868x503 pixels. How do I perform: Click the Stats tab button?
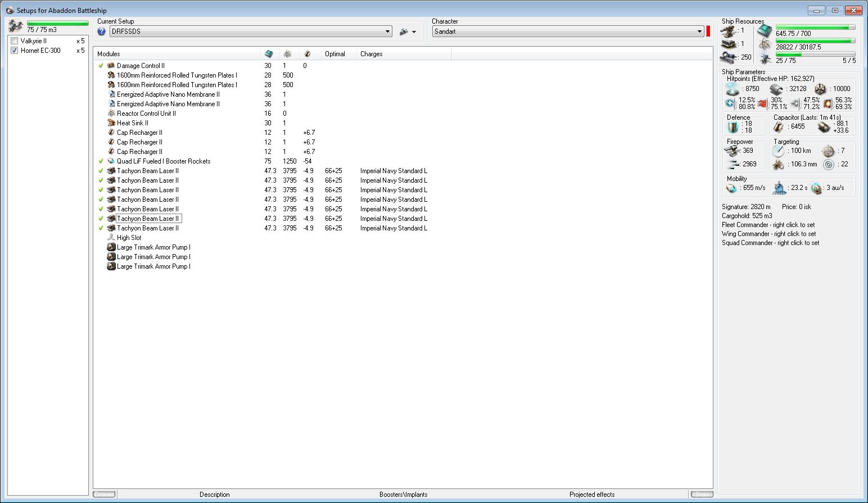click(702, 495)
